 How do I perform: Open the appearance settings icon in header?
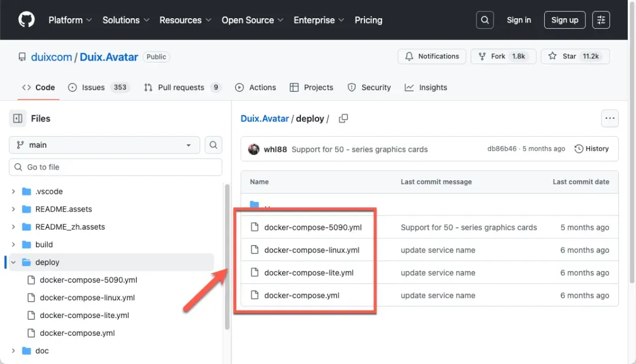tap(601, 20)
